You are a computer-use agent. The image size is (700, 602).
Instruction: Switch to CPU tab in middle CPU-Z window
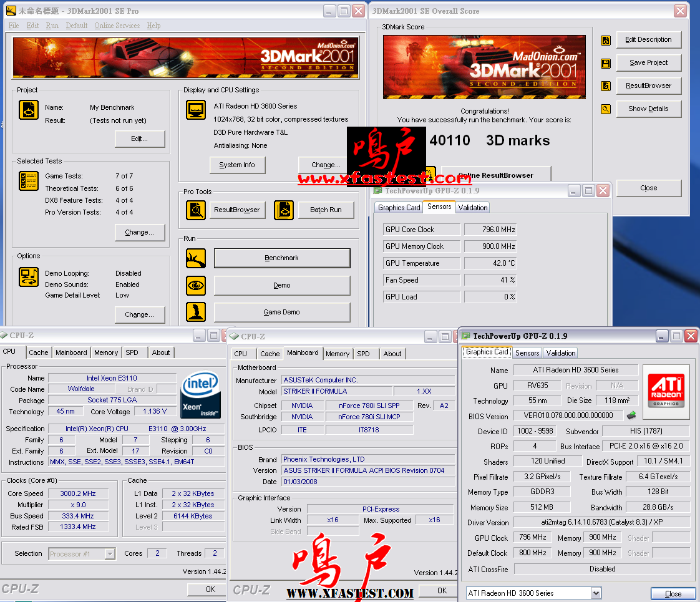[241, 354]
